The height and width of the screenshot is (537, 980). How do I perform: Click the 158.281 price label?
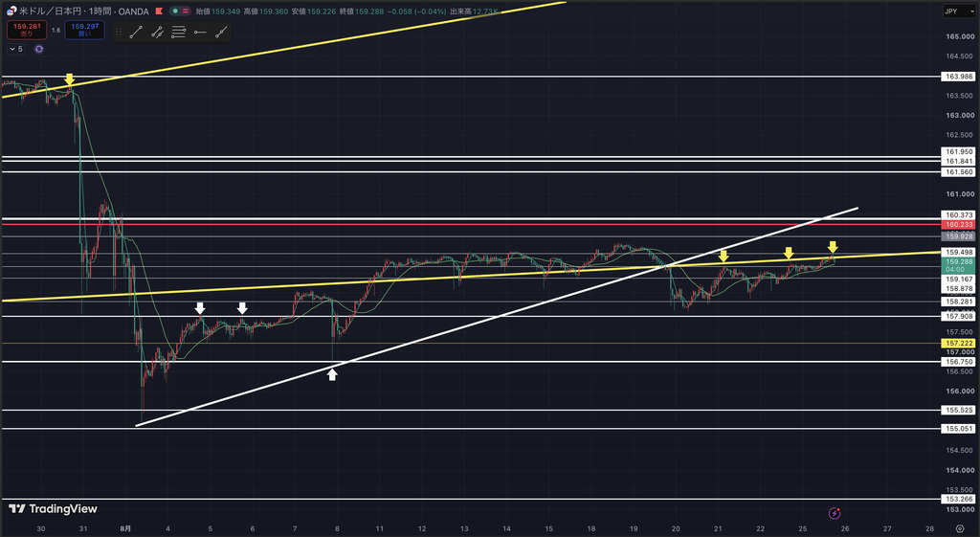coord(959,302)
